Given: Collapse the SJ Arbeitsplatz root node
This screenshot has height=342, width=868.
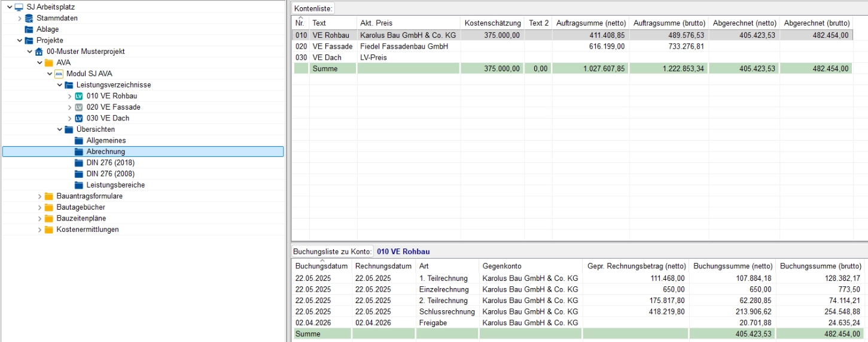Looking at the screenshot, I should (9, 7).
